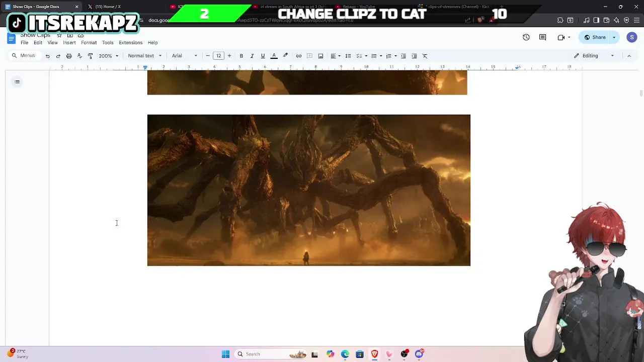Open the Normal text style dropdown
The height and width of the screenshot is (362, 644).
tap(145, 56)
